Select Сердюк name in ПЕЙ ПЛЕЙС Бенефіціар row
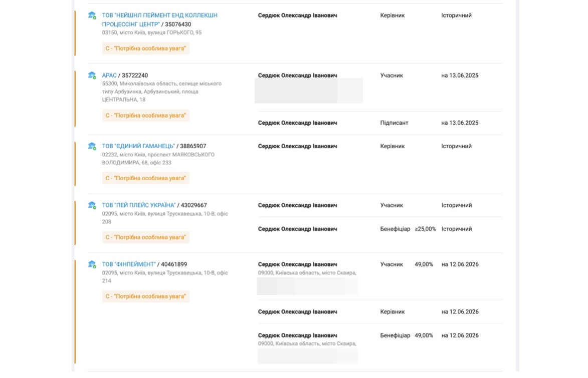588x378 pixels. [x=297, y=229]
